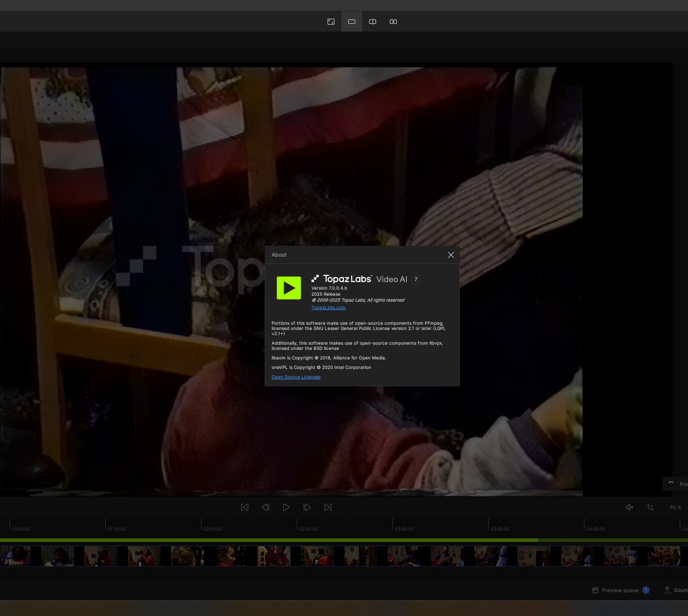Open the Open Source Licenses link
Image resolution: width=688 pixels, height=616 pixels.
point(296,377)
